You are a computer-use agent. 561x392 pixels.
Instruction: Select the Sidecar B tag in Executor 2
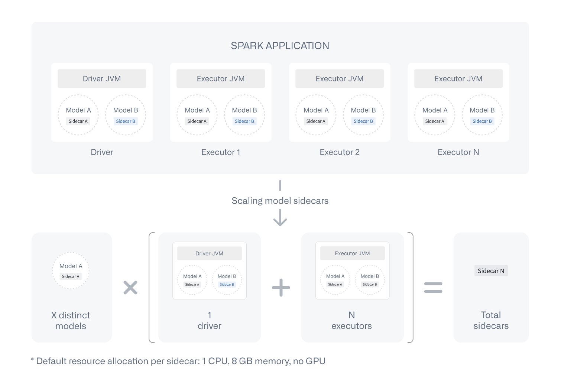point(363,121)
